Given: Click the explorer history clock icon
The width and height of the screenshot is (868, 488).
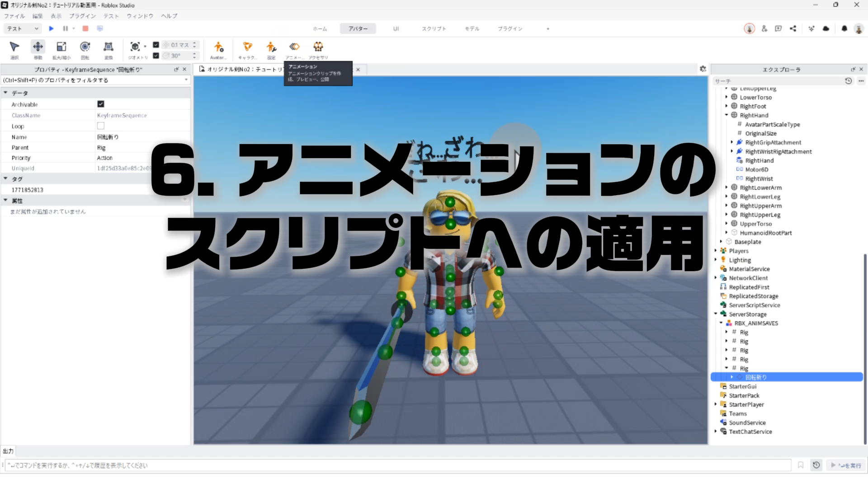Looking at the screenshot, I should pyautogui.click(x=848, y=81).
